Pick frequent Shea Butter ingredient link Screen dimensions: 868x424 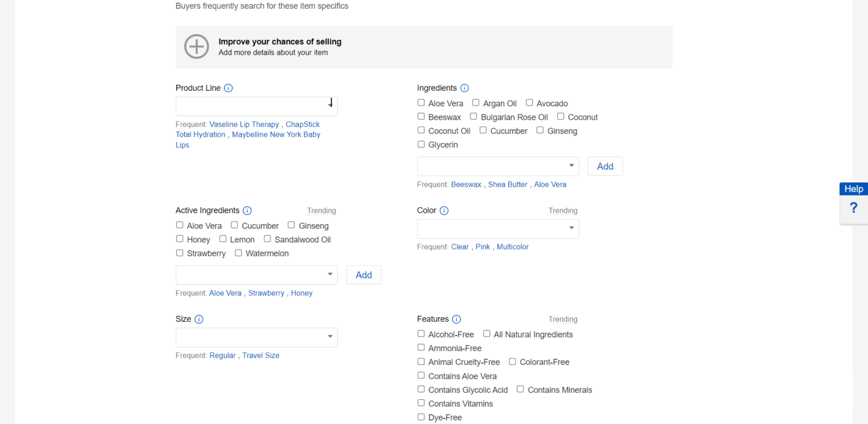[x=507, y=185]
